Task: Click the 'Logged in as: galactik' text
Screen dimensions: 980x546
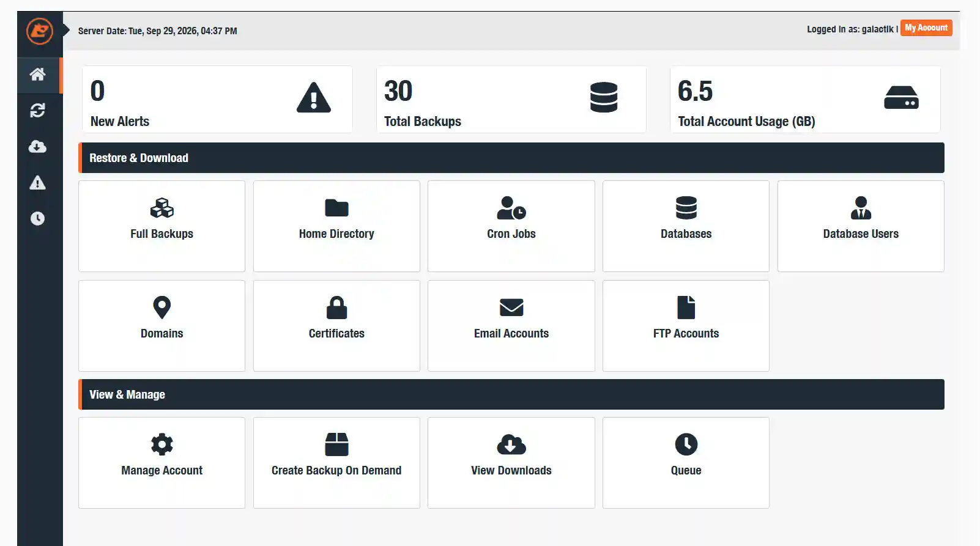Action: tap(850, 29)
